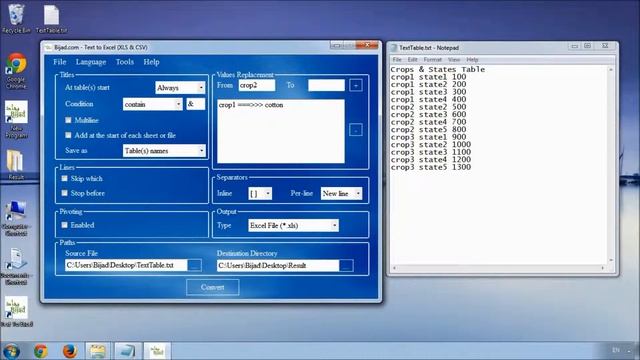Open the Notepad View menu
The width and height of the screenshot is (640, 360).
[454, 60]
